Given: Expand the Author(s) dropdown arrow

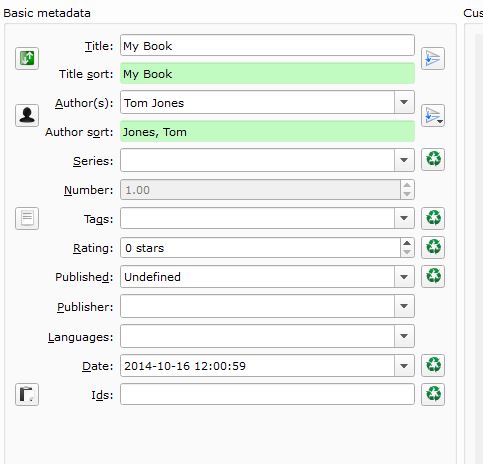Looking at the screenshot, I should (404, 102).
